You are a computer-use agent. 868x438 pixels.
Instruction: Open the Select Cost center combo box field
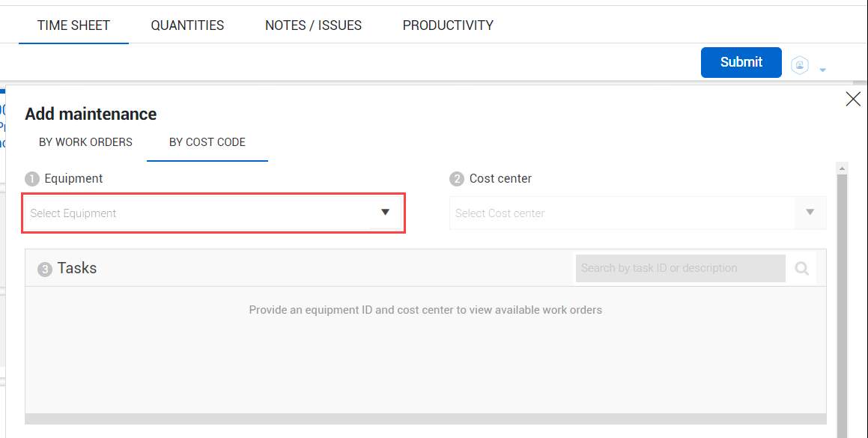pyautogui.click(x=622, y=213)
